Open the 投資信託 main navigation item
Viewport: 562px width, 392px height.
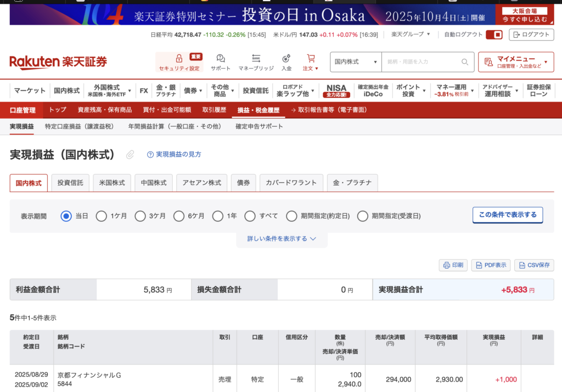point(256,91)
